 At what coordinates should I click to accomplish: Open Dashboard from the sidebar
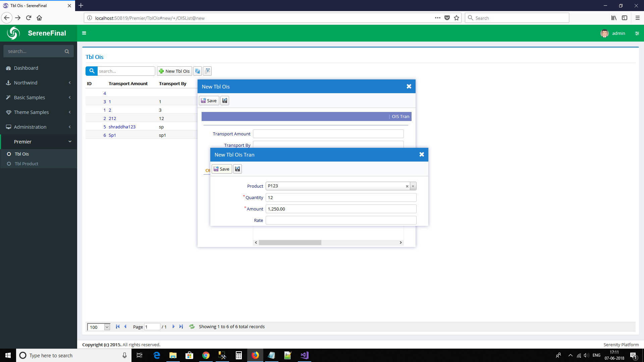pos(26,68)
